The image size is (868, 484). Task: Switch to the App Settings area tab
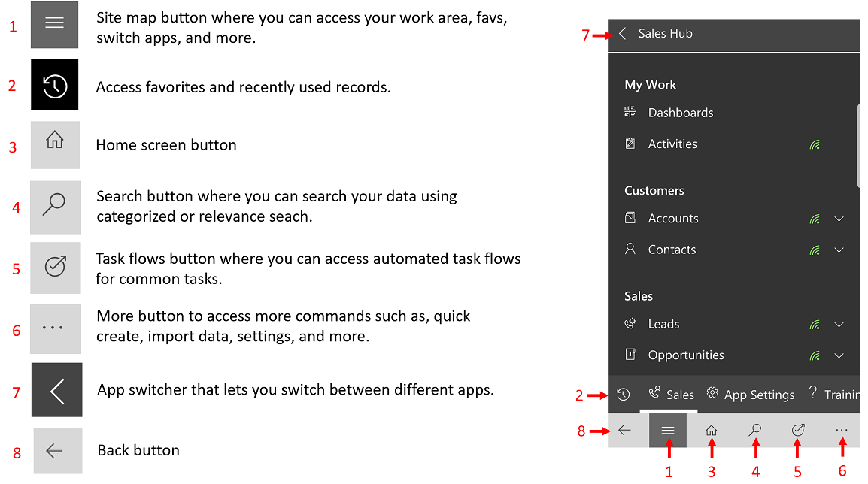pos(750,395)
